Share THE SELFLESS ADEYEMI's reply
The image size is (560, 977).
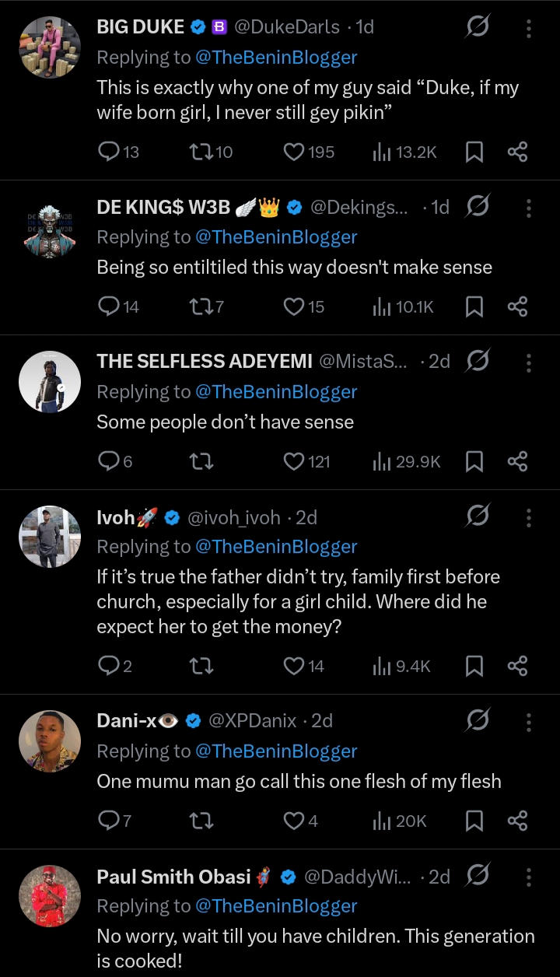[x=517, y=462]
